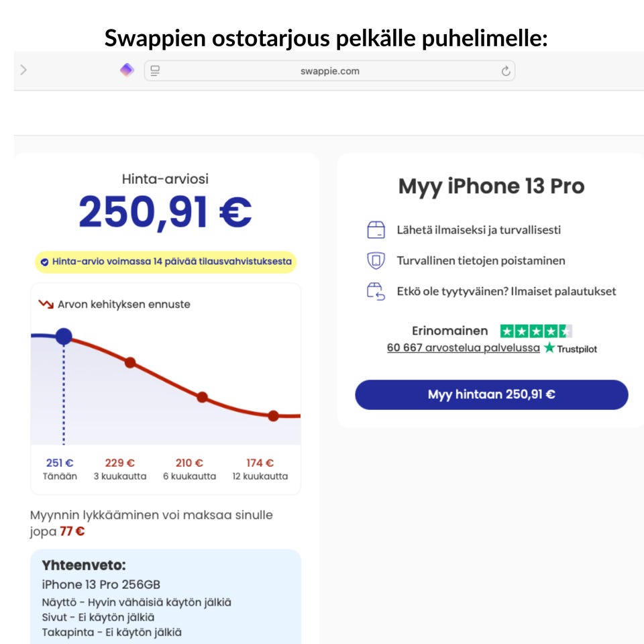Click the free shipping box icon
This screenshot has height=644, width=644.
(x=376, y=230)
